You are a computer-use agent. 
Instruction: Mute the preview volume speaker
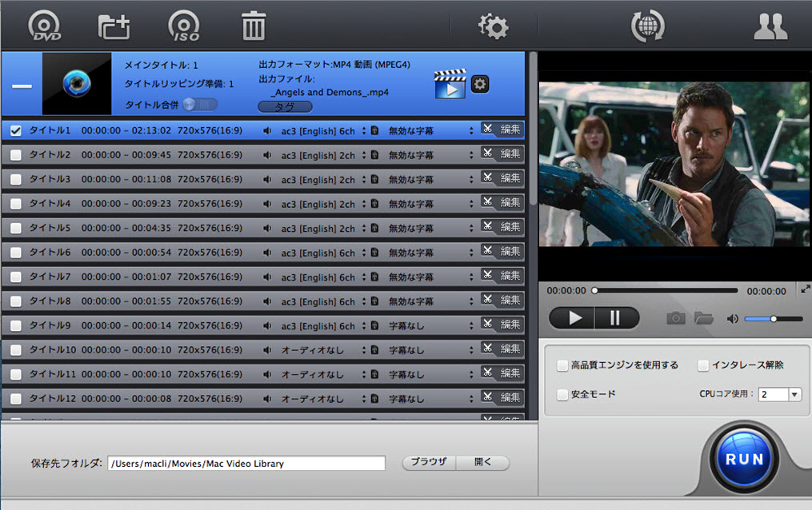pyautogui.click(x=732, y=319)
